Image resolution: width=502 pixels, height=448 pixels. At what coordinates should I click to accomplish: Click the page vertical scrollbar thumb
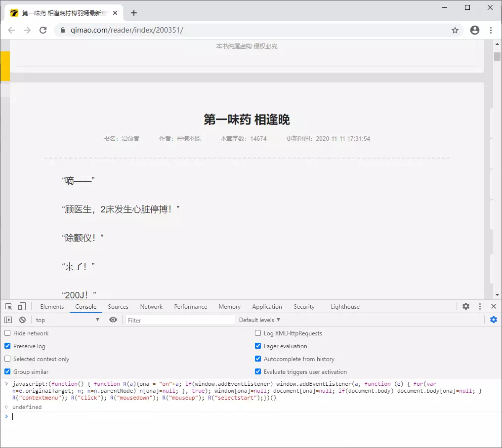pyautogui.click(x=497, y=56)
